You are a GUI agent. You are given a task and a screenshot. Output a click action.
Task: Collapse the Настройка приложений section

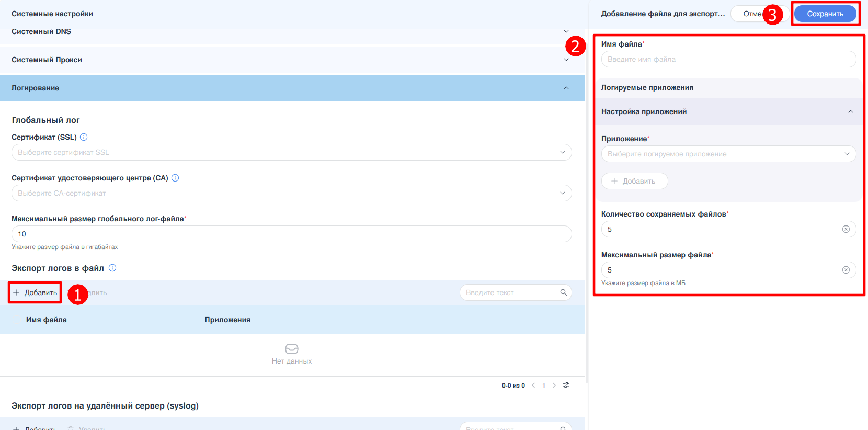850,111
